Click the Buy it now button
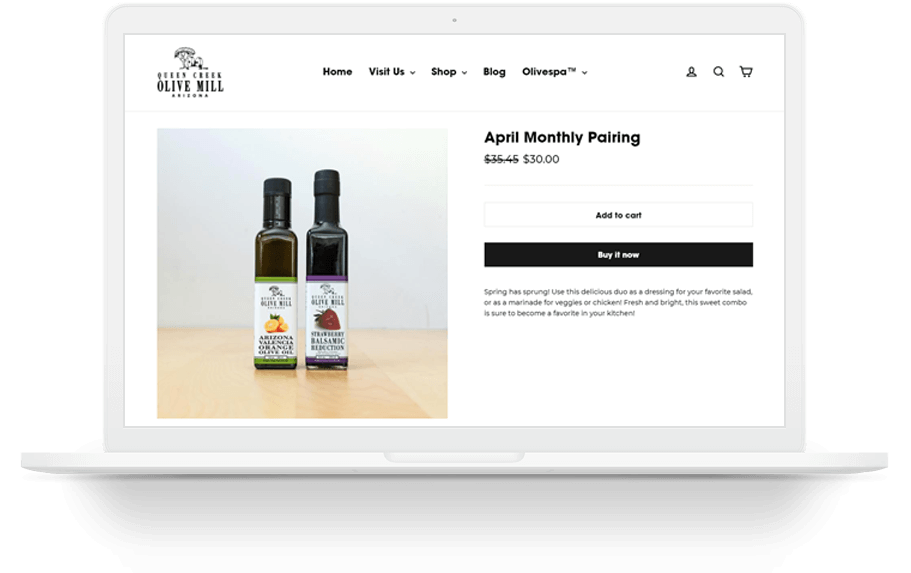This screenshot has width=911, height=573. tap(618, 255)
